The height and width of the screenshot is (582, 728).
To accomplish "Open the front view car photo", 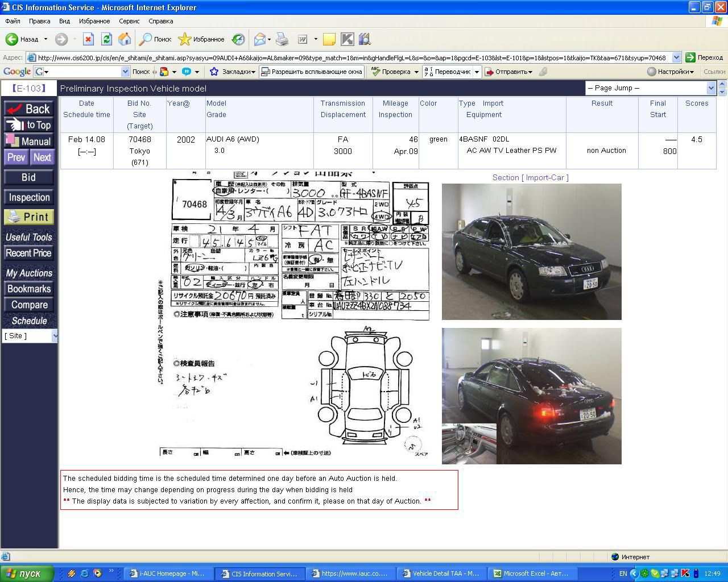I will point(531,252).
